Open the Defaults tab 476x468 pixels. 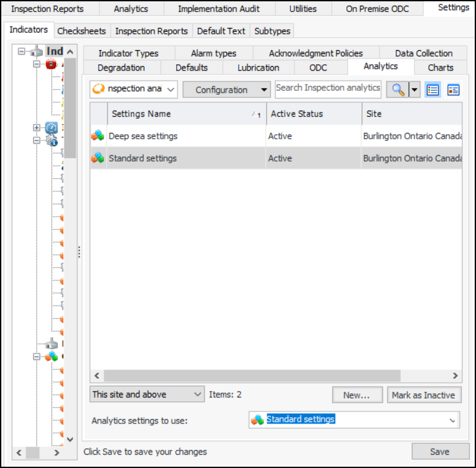click(x=192, y=67)
